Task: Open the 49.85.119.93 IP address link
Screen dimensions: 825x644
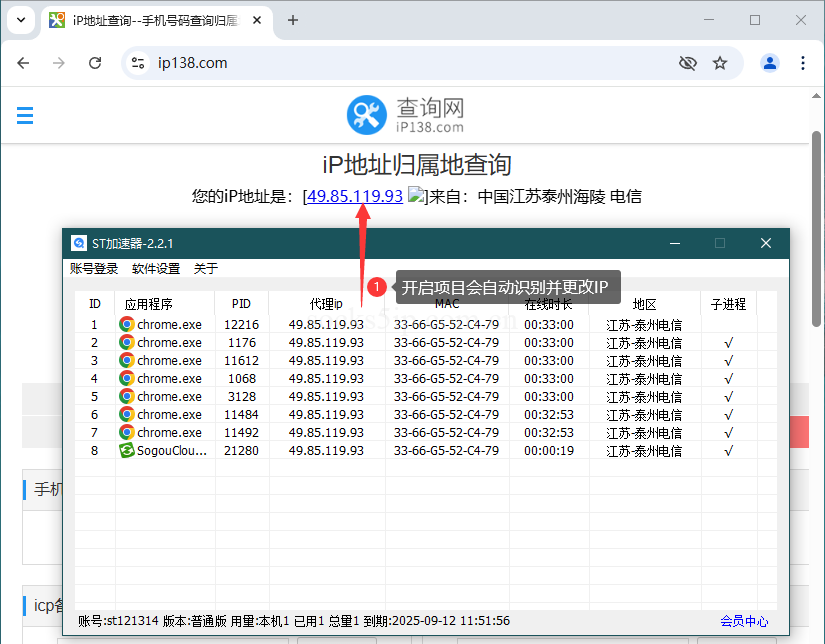Action: tap(353, 196)
